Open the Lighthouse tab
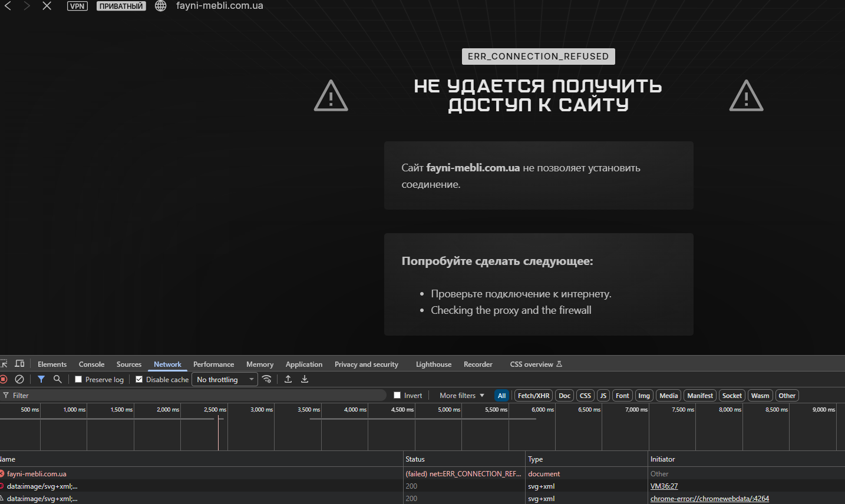This screenshot has height=504, width=845. pos(434,364)
